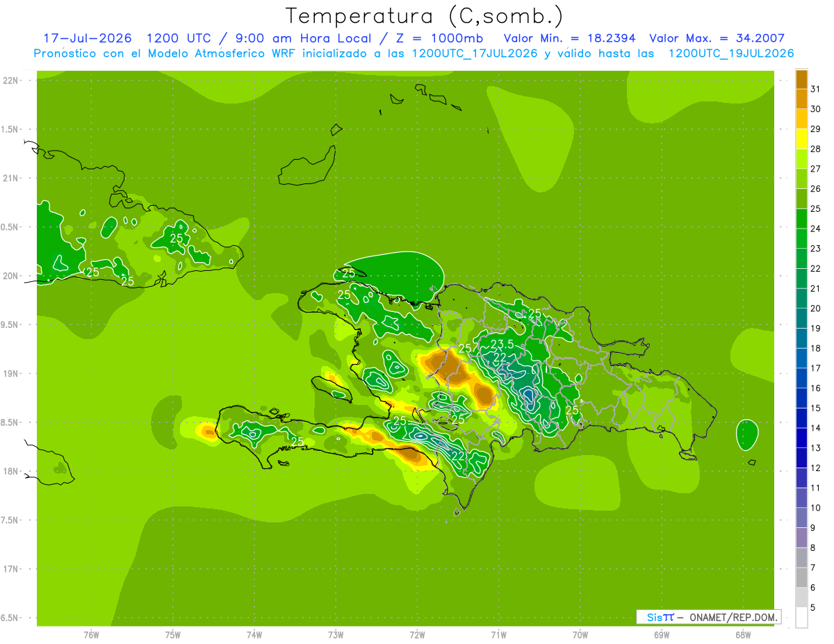This screenshot has width=834, height=644.
Task: Pick the green legend swatch between 24 and 25
Action: pos(801,219)
